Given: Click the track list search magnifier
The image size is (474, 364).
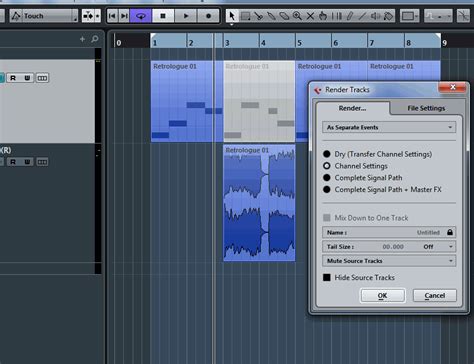Looking at the screenshot, I should pos(95,39).
